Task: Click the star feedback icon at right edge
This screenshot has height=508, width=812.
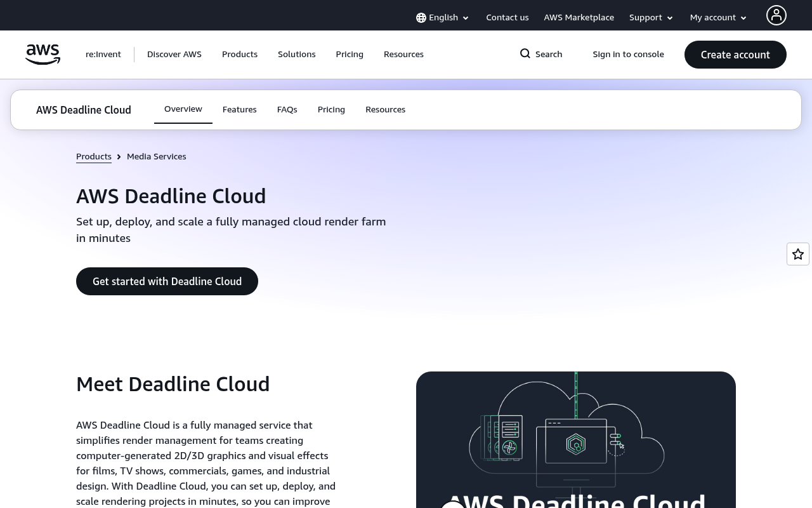Action: click(x=798, y=254)
